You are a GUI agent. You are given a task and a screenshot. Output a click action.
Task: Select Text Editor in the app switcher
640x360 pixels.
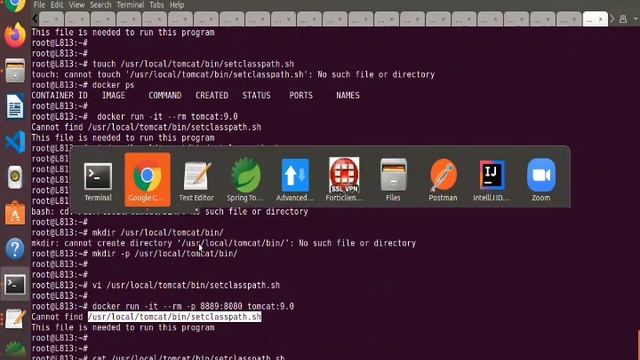pyautogui.click(x=196, y=180)
